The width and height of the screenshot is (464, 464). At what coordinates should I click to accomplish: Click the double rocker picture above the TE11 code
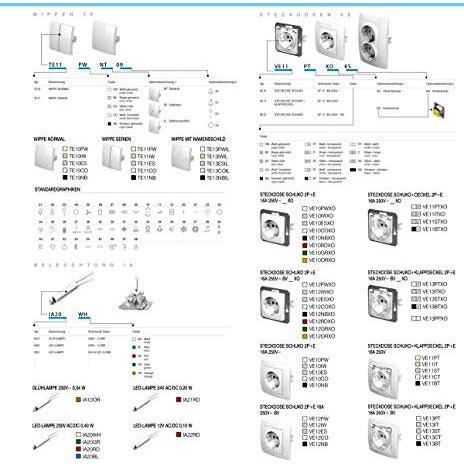[x=63, y=37]
